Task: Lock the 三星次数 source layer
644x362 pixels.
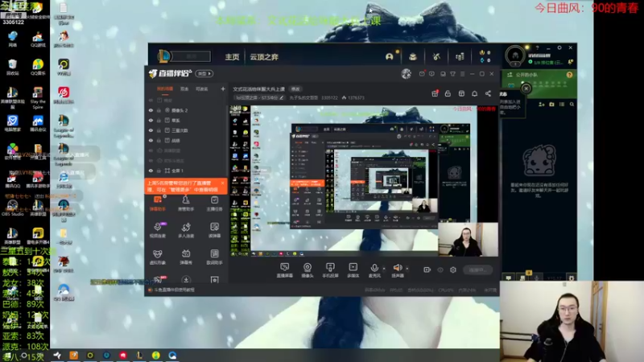Action: 159,130
